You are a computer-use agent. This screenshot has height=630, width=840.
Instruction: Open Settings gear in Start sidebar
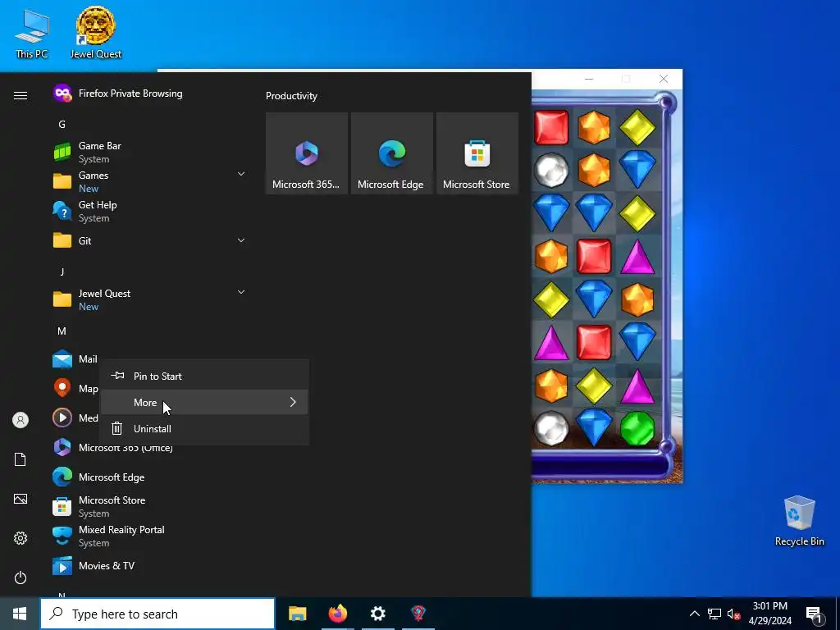[x=21, y=538]
